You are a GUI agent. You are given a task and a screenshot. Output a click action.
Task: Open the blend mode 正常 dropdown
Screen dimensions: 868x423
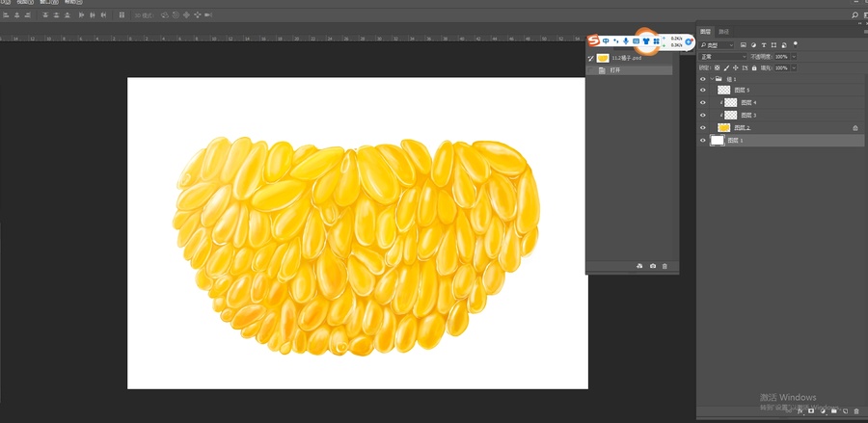pyautogui.click(x=722, y=57)
